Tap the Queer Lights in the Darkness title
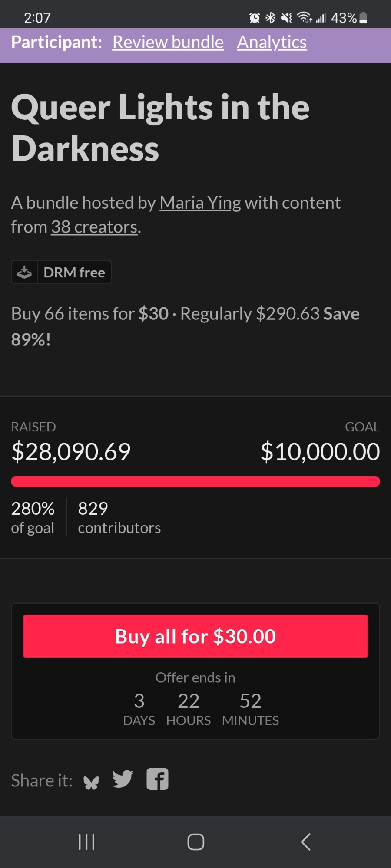 click(x=160, y=128)
